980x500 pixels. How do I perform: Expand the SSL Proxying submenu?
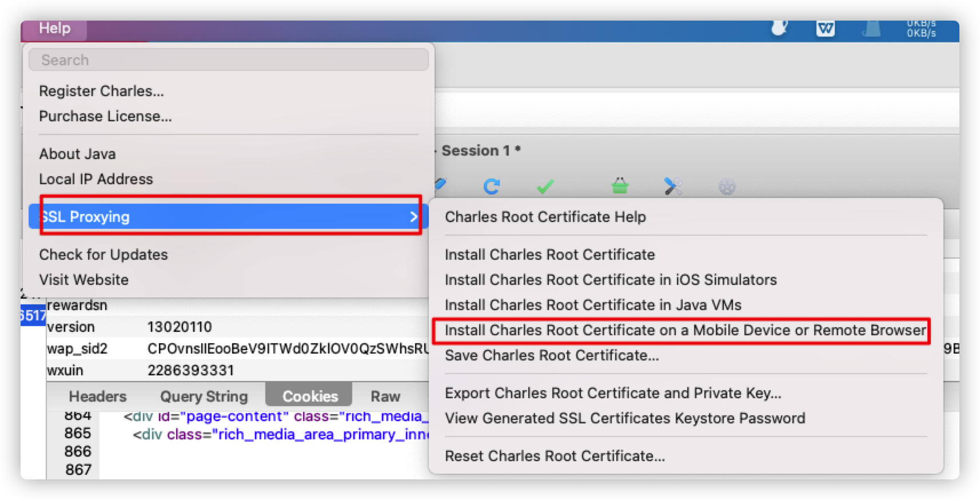point(228,217)
